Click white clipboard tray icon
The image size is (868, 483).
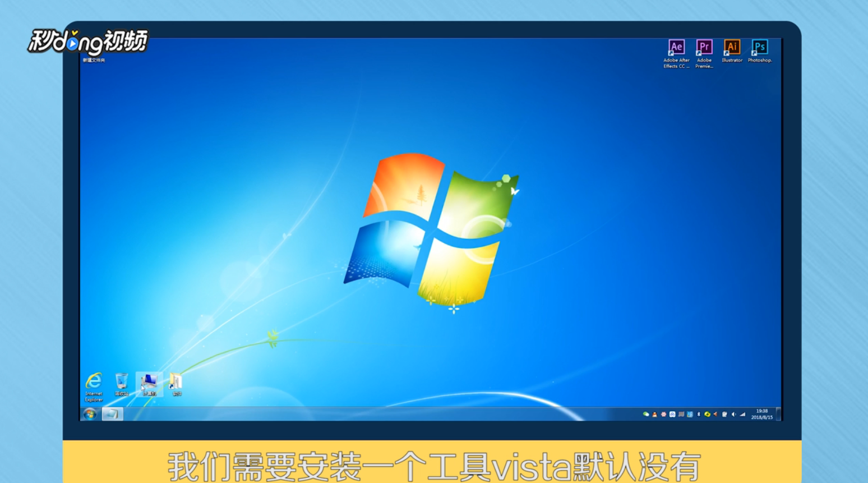tap(724, 414)
